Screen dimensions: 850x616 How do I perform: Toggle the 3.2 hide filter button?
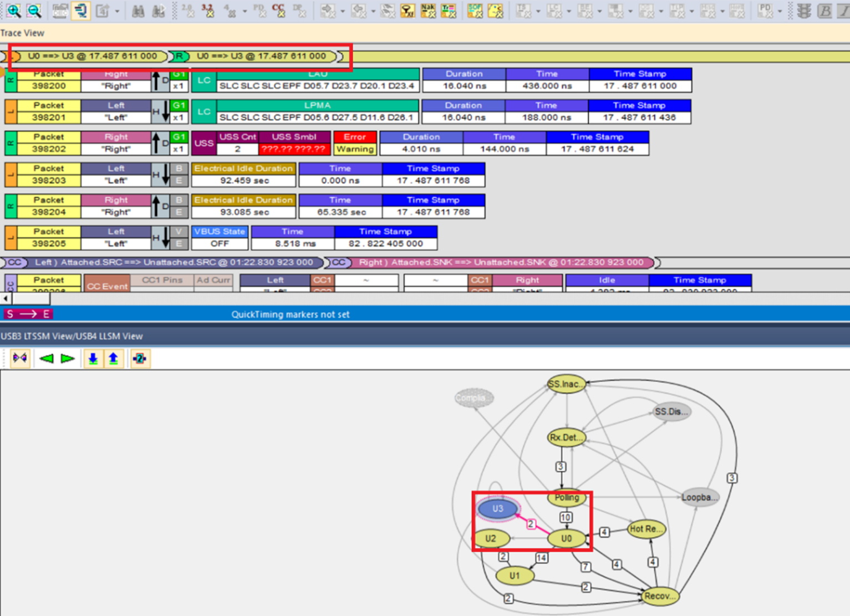(x=208, y=11)
